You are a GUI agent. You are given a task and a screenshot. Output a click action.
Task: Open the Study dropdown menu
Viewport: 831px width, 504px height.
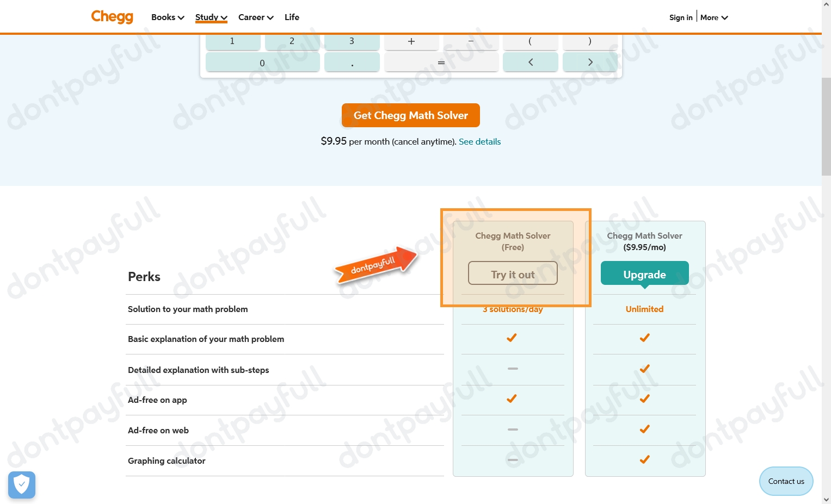pyautogui.click(x=211, y=17)
